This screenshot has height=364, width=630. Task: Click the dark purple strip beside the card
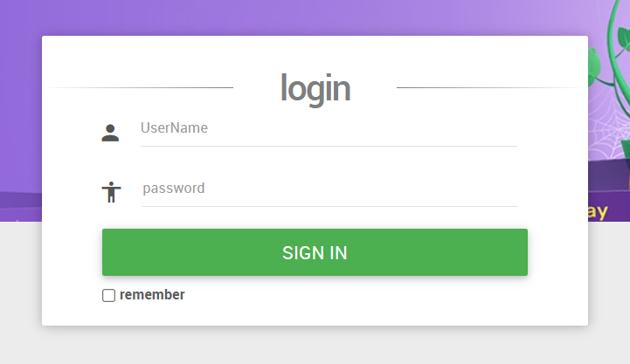[x=20, y=199]
